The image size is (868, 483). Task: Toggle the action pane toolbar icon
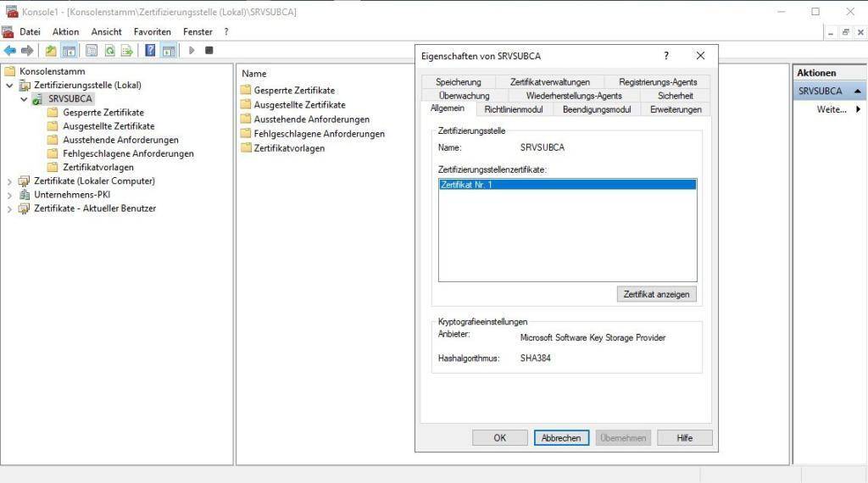click(169, 51)
